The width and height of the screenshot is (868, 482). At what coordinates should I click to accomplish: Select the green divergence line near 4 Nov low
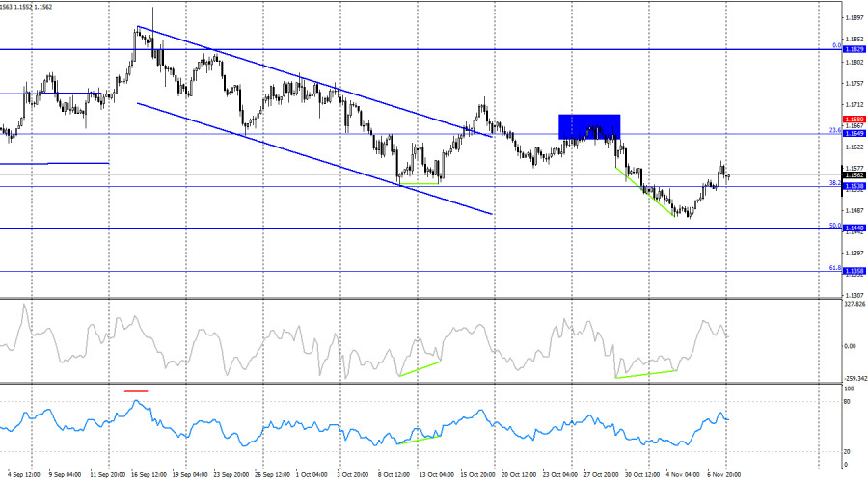tap(644, 189)
